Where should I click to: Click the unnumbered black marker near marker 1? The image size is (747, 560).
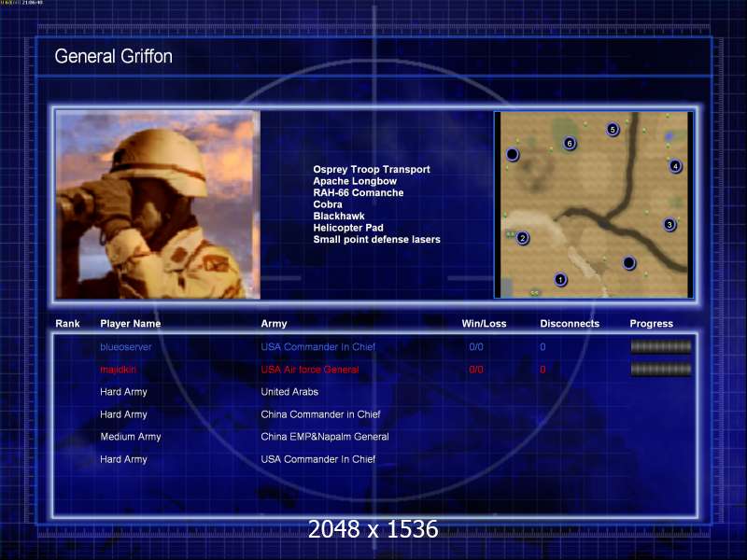pos(628,263)
